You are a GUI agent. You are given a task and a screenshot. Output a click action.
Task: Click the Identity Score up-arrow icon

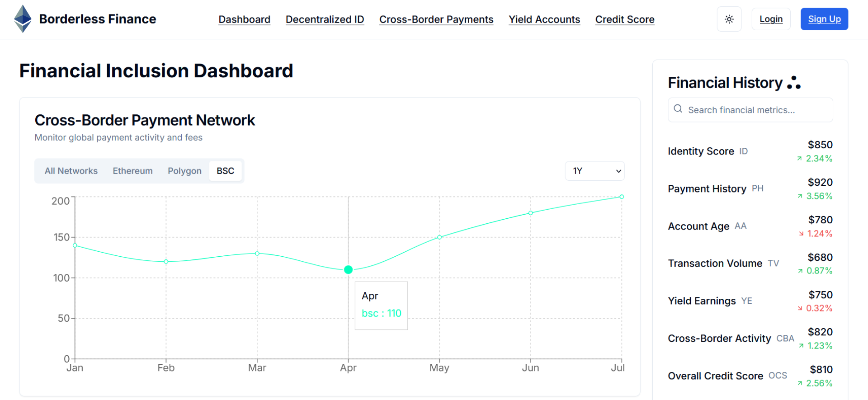click(x=799, y=159)
